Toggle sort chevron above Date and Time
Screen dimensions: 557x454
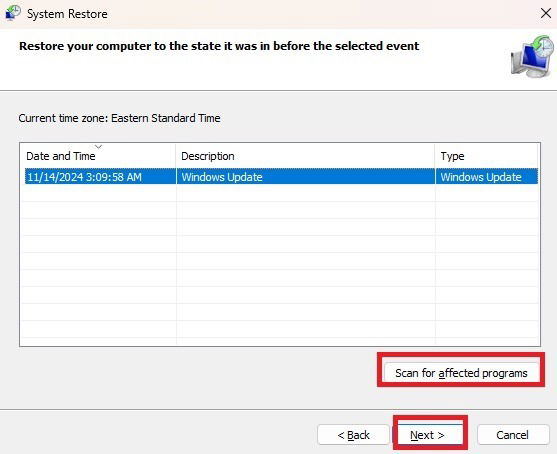coord(98,146)
